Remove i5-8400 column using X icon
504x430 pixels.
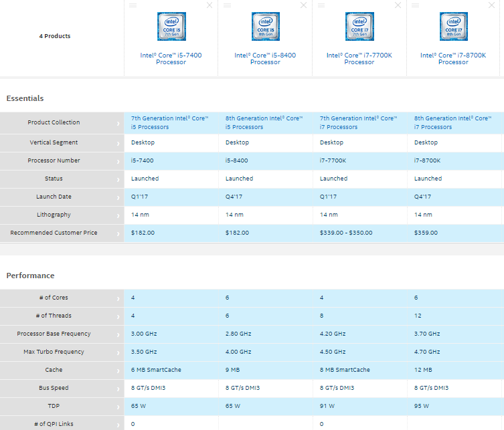coord(303,5)
